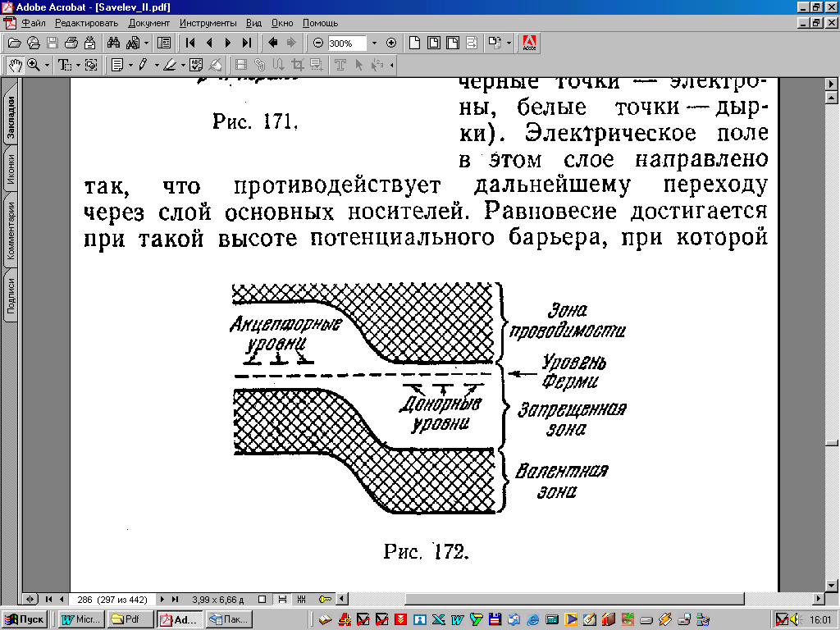Image resolution: width=840 pixels, height=630 pixels.
Task: Click status bar next page arrow
Action: coord(162,600)
